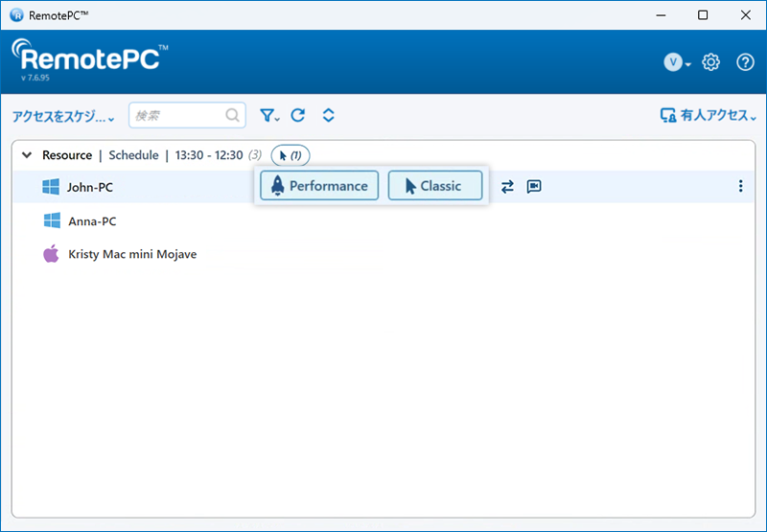Open the アクセスをスケジ... dropdown
The height and width of the screenshot is (532, 767).
click(63, 116)
